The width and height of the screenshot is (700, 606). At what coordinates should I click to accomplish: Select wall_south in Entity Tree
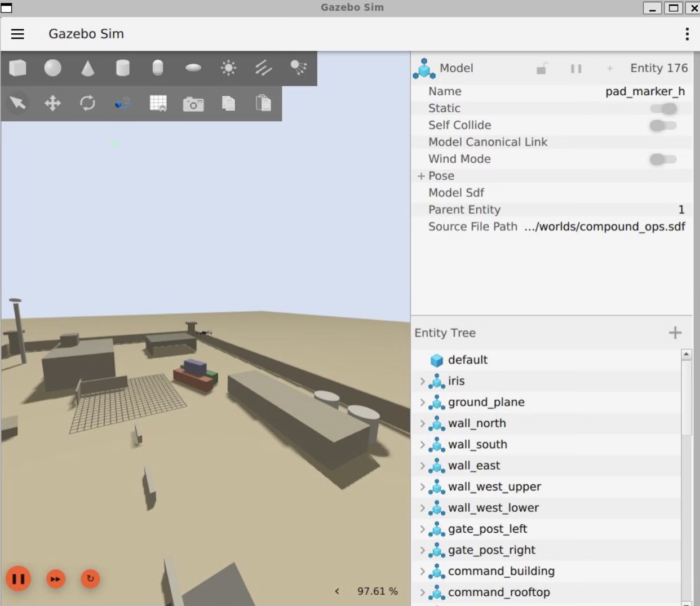[547, 444]
